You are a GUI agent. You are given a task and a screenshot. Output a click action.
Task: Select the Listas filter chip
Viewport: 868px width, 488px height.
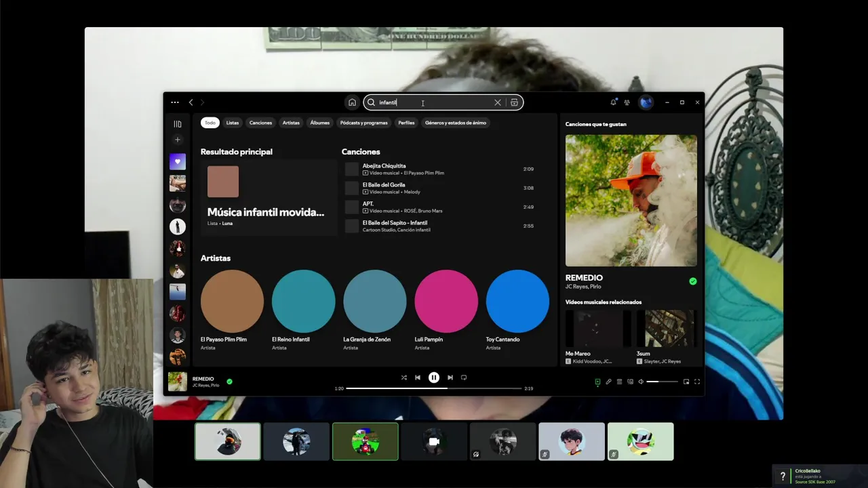(233, 123)
